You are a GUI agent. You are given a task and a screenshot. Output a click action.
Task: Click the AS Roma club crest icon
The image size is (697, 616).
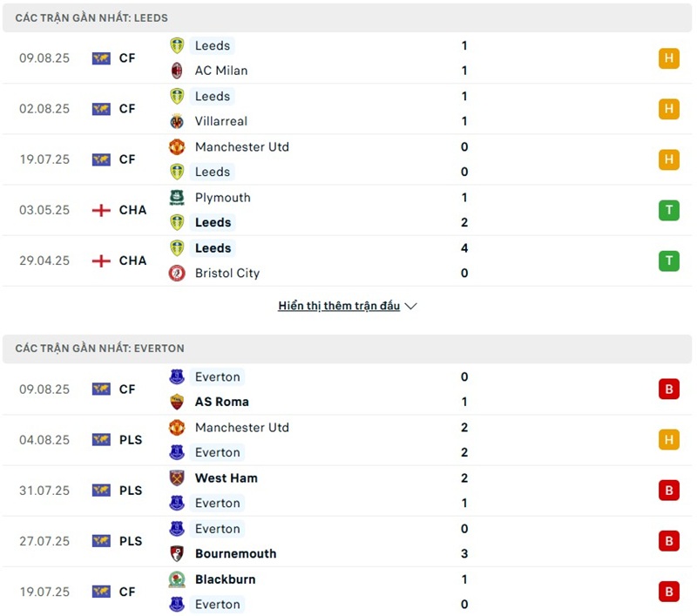coord(177,402)
